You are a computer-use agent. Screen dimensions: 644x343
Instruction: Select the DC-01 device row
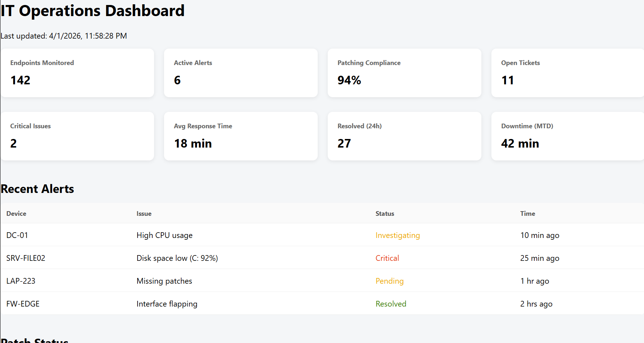tap(17, 235)
